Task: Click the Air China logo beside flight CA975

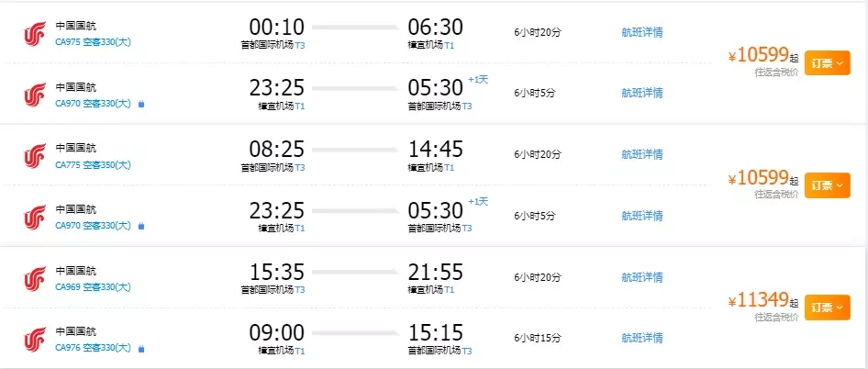Action: pos(35,34)
